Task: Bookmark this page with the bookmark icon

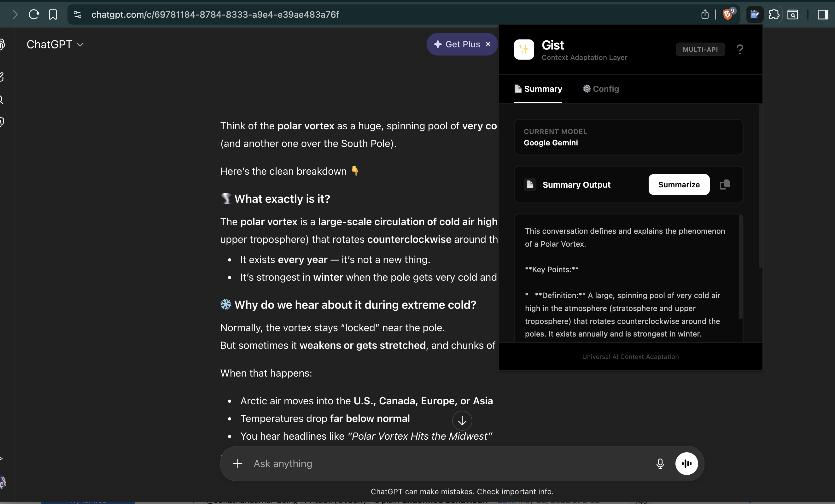Action: click(53, 15)
